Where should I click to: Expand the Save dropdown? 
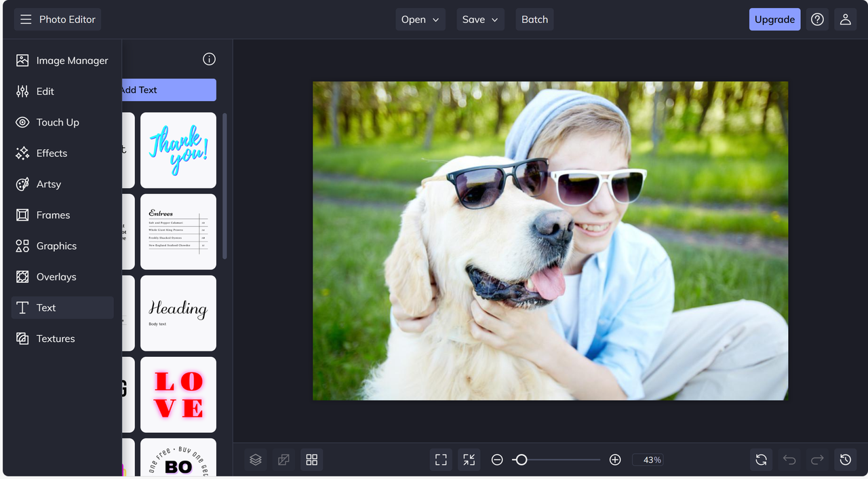coord(480,20)
